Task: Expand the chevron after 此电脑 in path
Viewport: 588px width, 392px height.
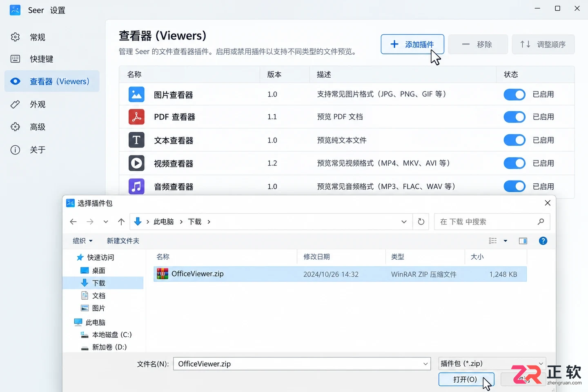Action: point(181,222)
